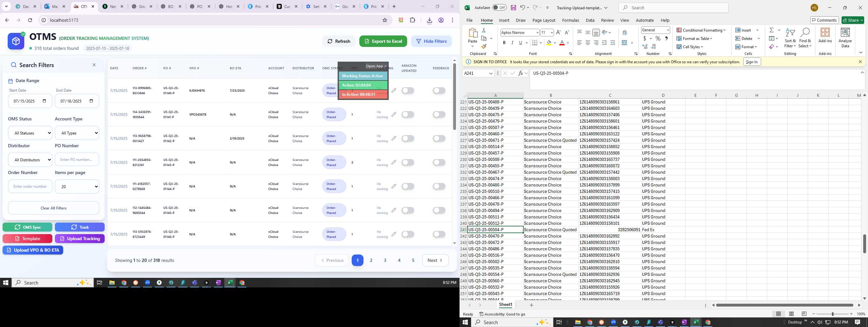Open Items per page dropdown showing 20
Image resolution: width=868 pixels, height=327 pixels.
[x=77, y=186]
